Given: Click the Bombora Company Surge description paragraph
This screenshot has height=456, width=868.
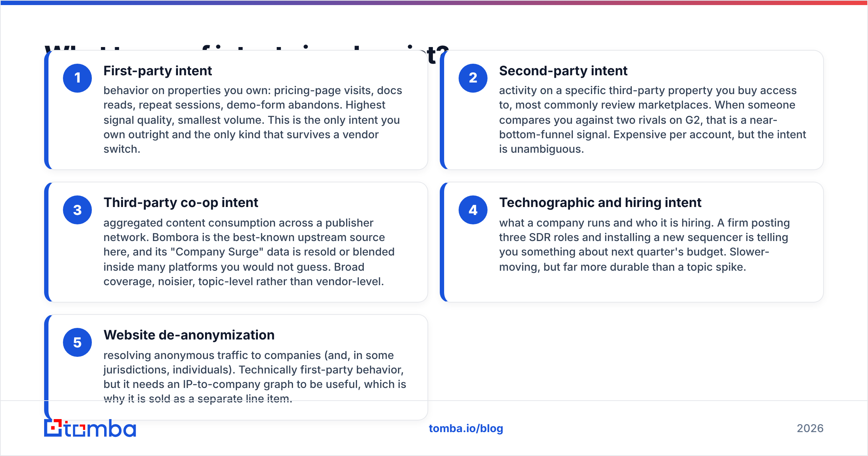Looking at the screenshot, I should point(249,252).
